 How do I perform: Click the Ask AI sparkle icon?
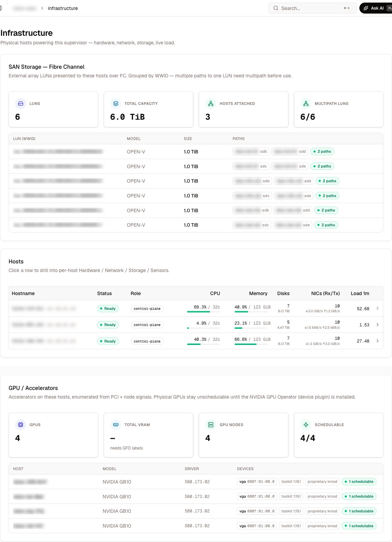click(366, 8)
